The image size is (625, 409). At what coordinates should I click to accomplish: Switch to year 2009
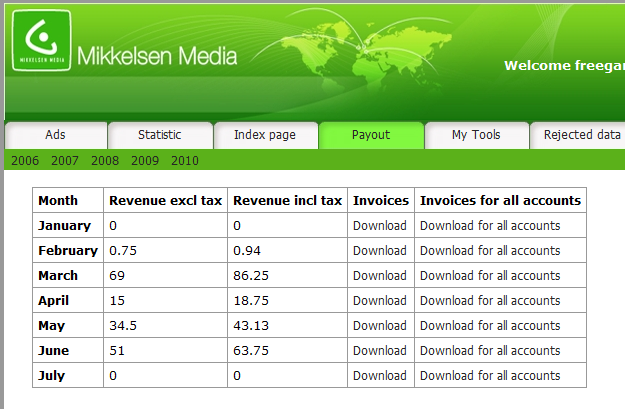(x=145, y=160)
